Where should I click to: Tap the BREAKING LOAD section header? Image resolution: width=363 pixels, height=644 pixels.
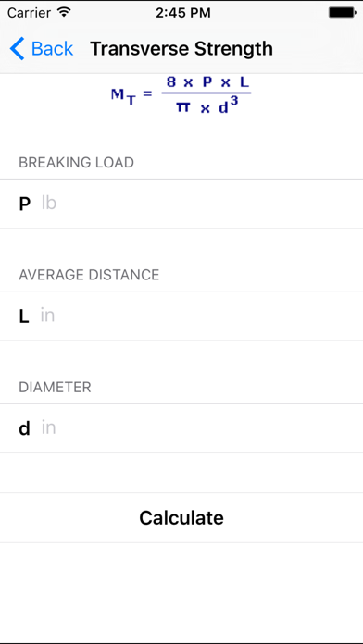click(x=77, y=163)
